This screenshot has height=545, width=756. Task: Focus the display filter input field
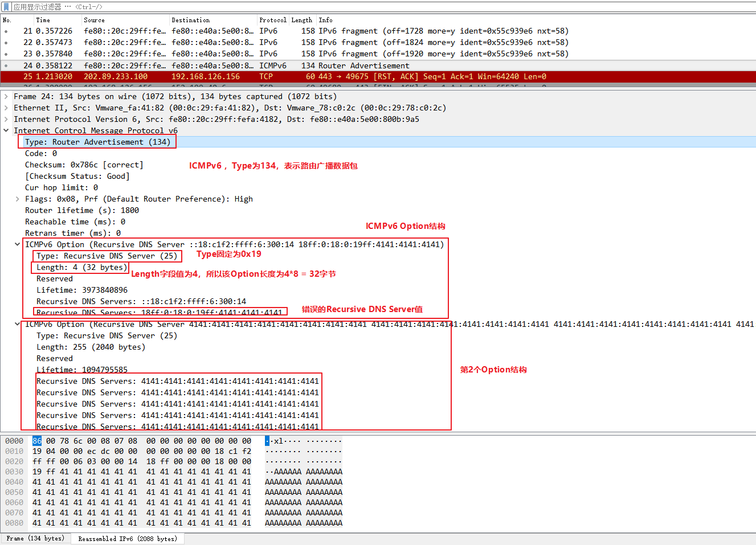[x=382, y=7]
